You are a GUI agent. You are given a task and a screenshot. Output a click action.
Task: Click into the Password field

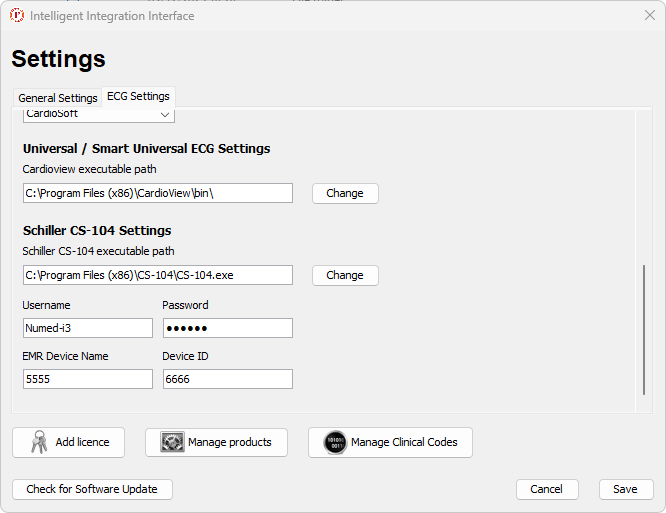click(x=227, y=328)
